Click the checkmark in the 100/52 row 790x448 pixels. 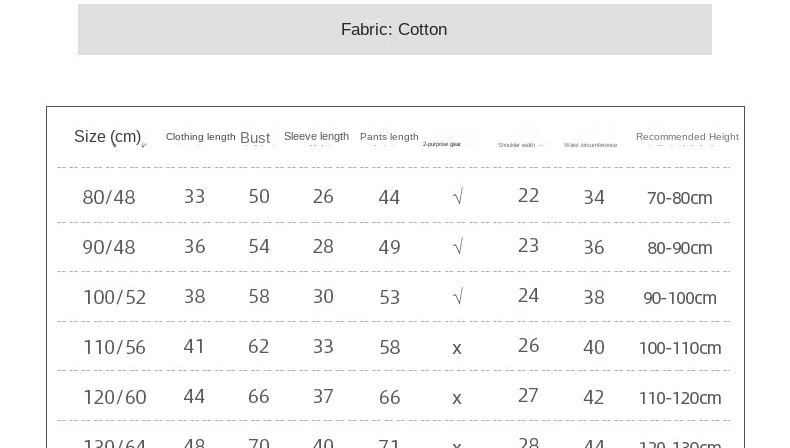[x=458, y=297]
